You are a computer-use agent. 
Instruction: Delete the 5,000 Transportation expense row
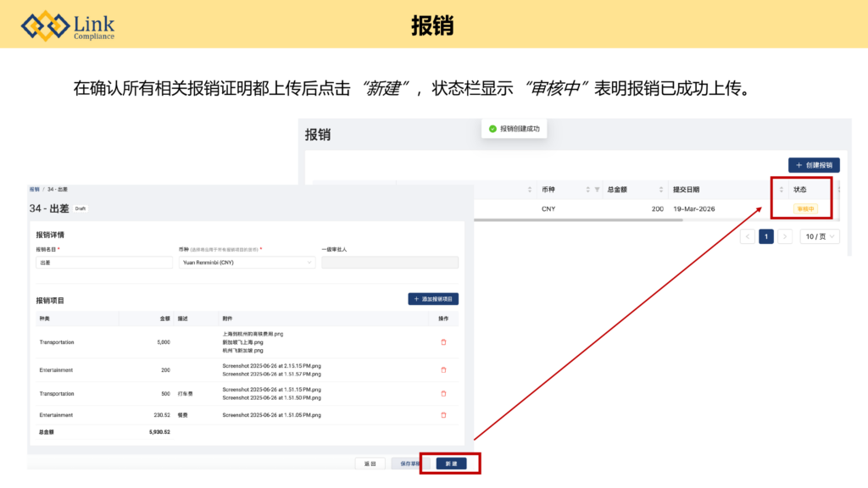click(442, 342)
